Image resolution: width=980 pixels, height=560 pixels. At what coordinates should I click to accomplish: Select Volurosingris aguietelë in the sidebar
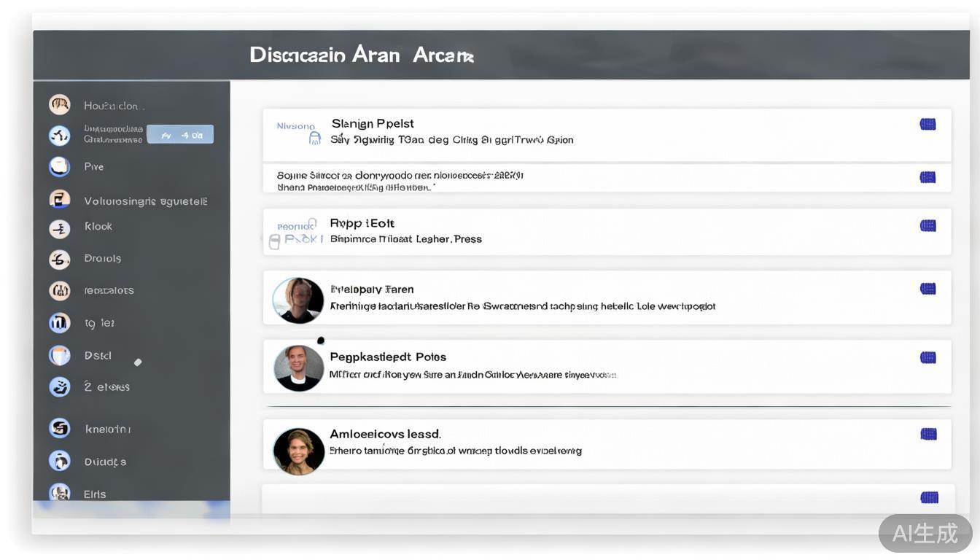[145, 201]
